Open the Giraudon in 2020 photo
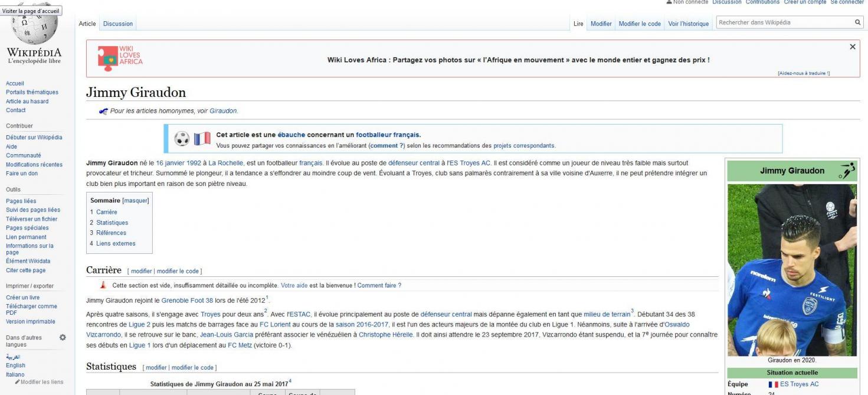This screenshot has width=868, height=395. point(792,270)
